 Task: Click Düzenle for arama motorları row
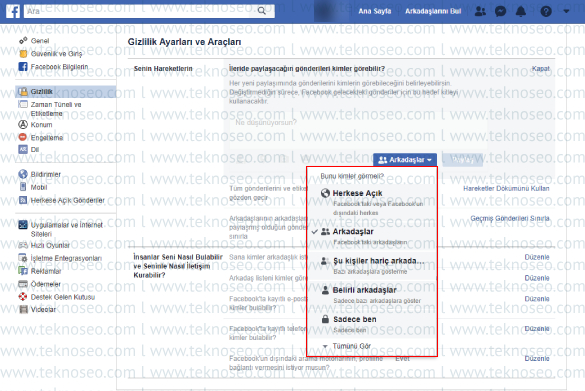click(537, 358)
